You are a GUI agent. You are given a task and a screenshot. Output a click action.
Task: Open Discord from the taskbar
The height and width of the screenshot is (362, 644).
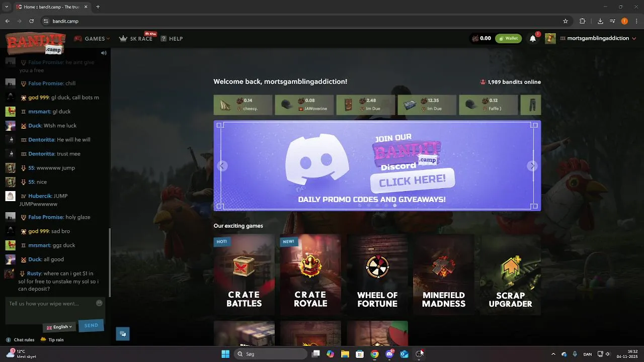click(x=389, y=354)
